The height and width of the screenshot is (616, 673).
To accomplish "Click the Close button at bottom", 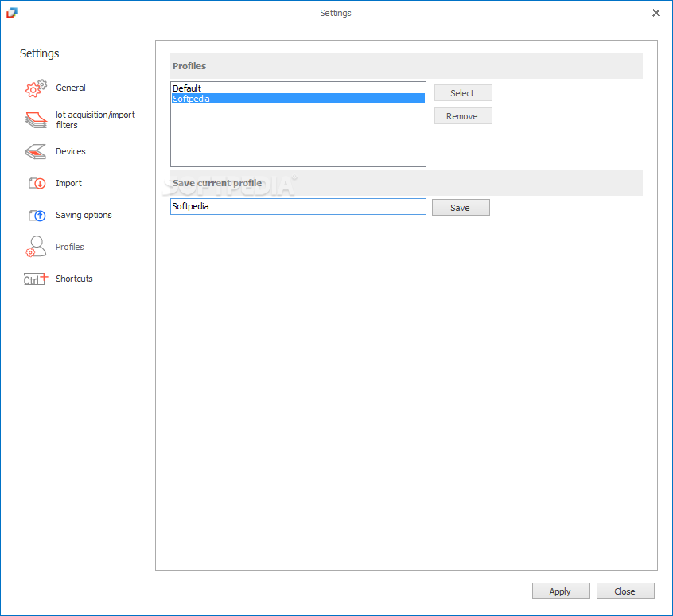I will 625,591.
